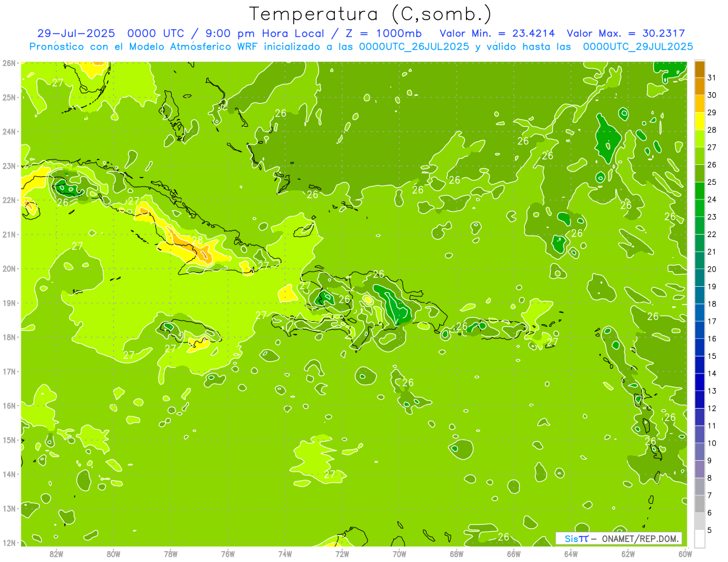Click the "64W" longitude axis label
The width and height of the screenshot is (728, 562).
pos(571,554)
